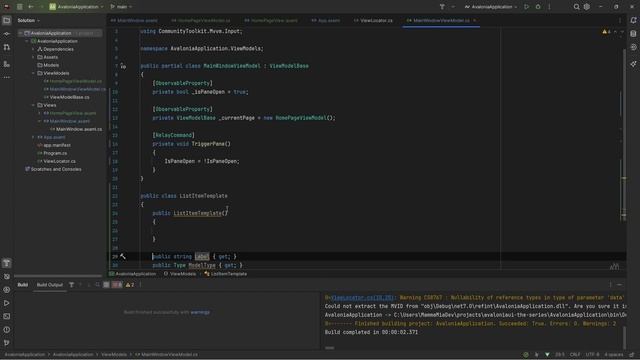Click the editor vertical scrollbar
640x360 pixels.
tap(624, 135)
